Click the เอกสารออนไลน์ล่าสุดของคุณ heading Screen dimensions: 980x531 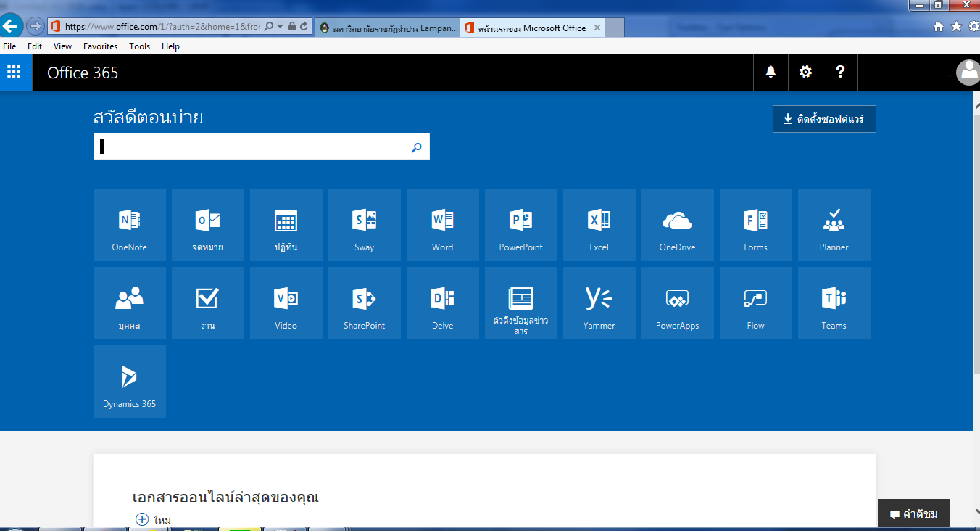point(225,497)
